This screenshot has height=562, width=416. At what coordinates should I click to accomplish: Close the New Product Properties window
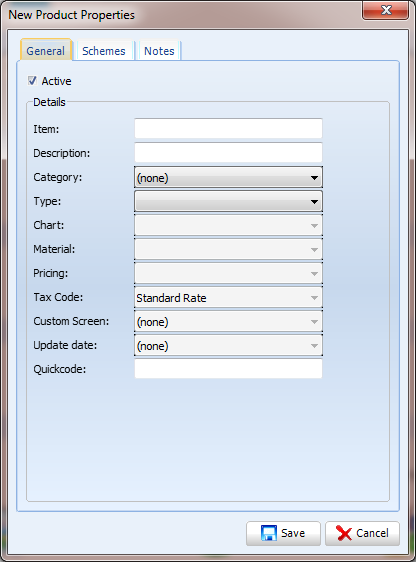tap(386, 10)
